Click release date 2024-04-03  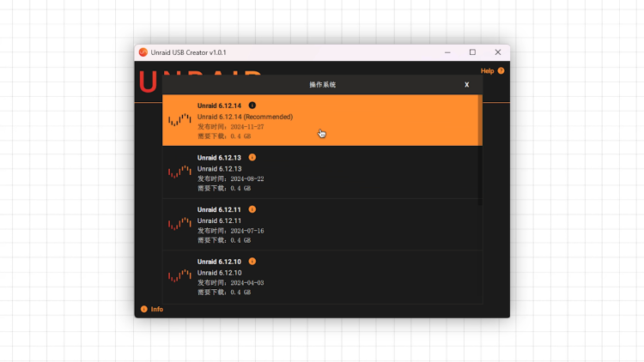[247, 283]
